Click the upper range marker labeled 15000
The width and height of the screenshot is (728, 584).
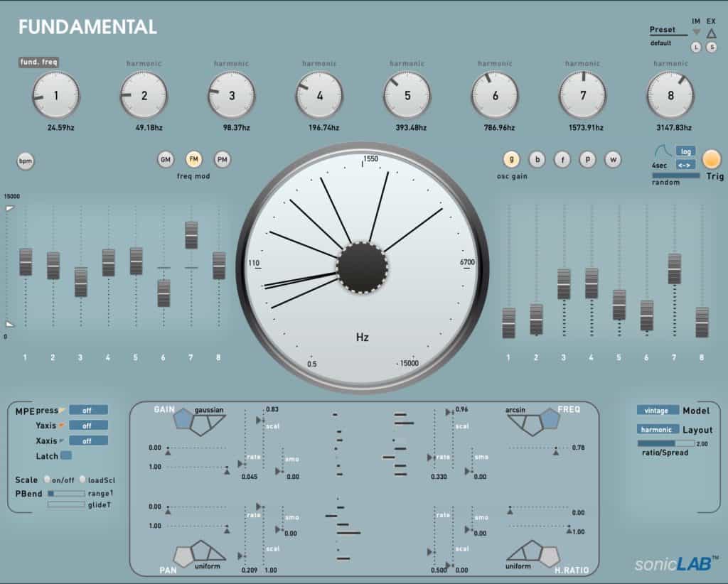[x=10, y=208]
